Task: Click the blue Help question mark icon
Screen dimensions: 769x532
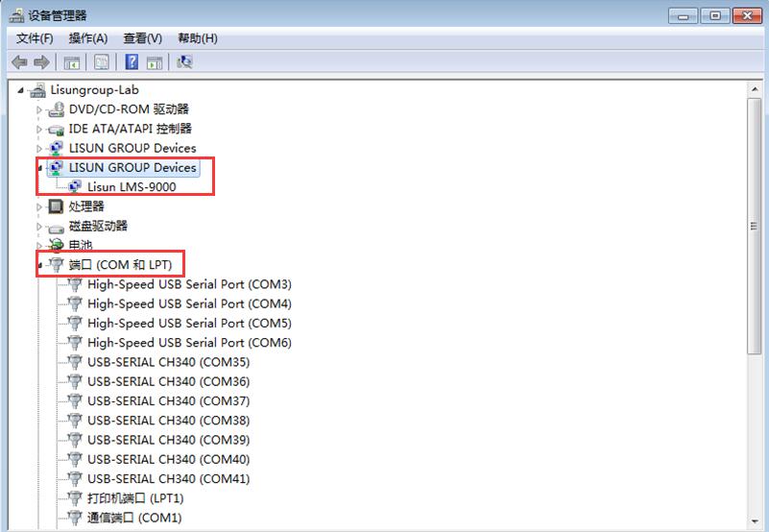Action: [132, 62]
